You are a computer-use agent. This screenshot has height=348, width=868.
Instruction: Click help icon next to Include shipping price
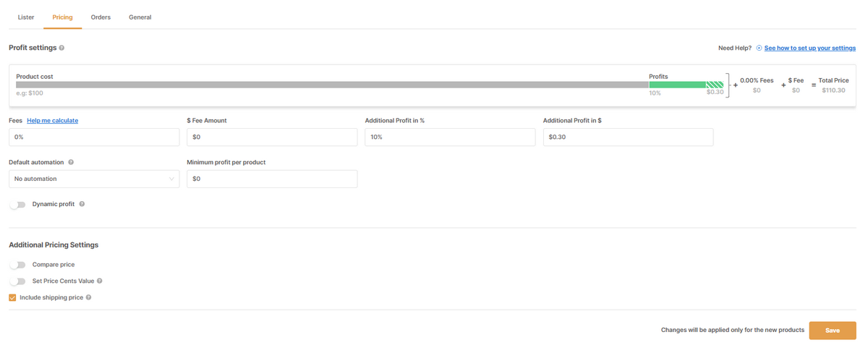click(88, 297)
